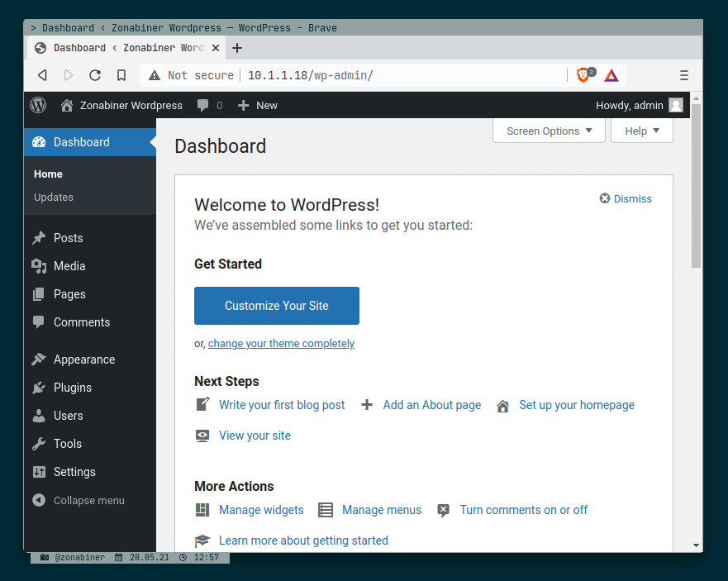Click the Media library camera icon
Viewport: 728px width, 581px height.
click(x=40, y=266)
